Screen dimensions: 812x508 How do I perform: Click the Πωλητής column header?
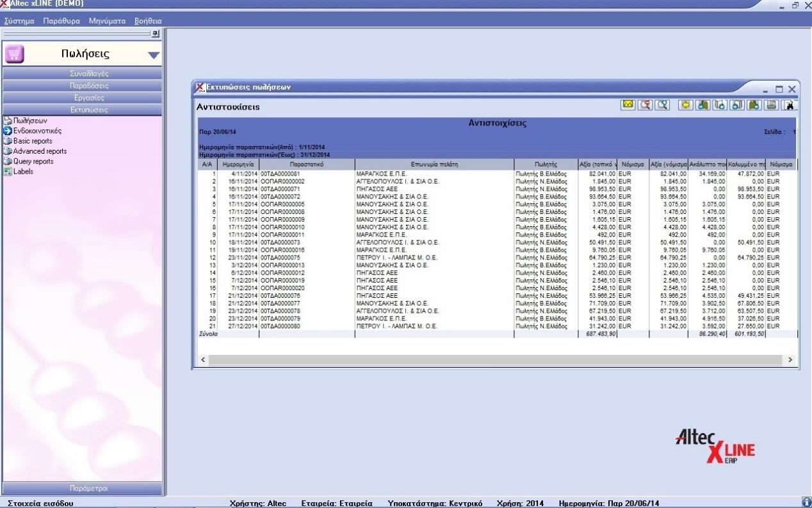click(x=546, y=165)
